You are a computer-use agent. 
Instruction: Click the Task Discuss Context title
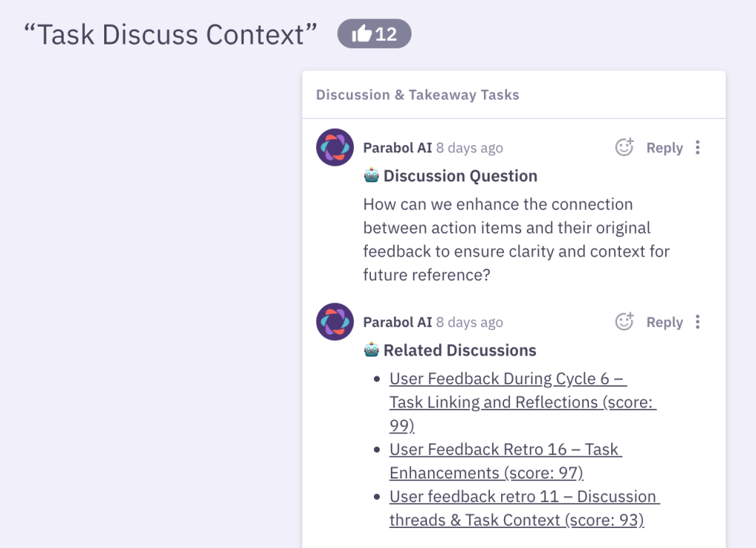coord(170,35)
